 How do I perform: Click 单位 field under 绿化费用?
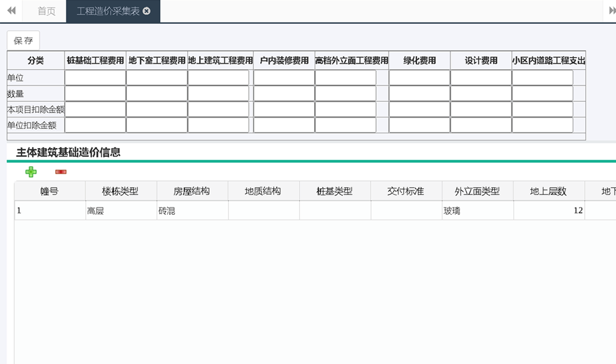pos(419,78)
